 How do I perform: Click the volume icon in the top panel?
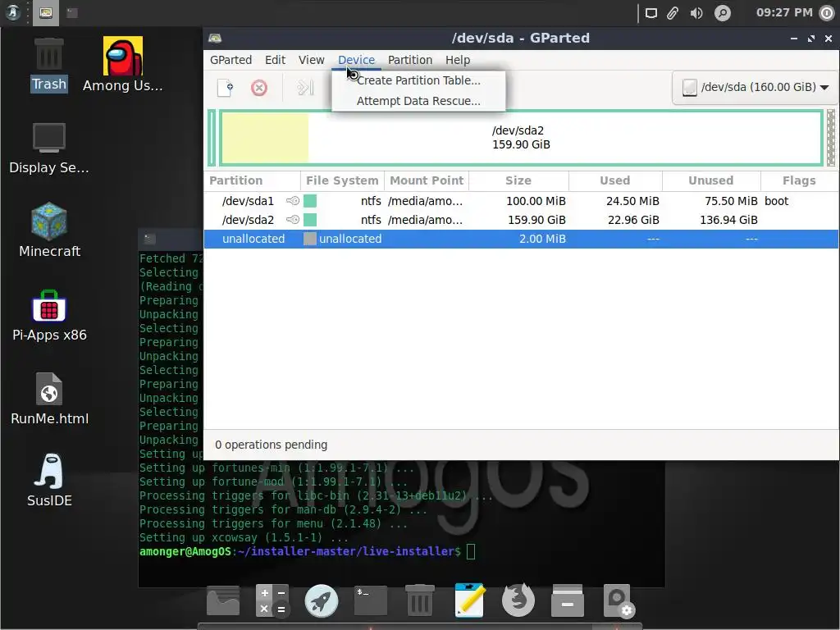click(696, 13)
